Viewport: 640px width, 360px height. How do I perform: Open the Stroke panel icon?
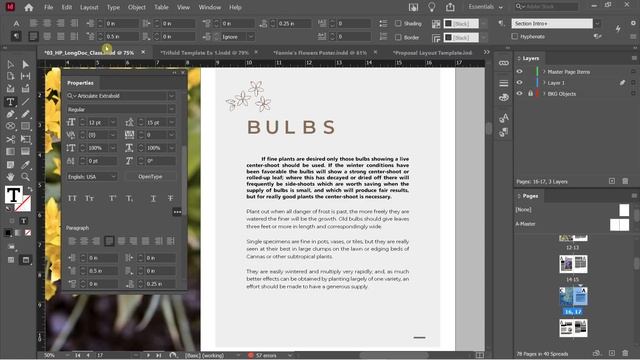click(x=504, y=83)
